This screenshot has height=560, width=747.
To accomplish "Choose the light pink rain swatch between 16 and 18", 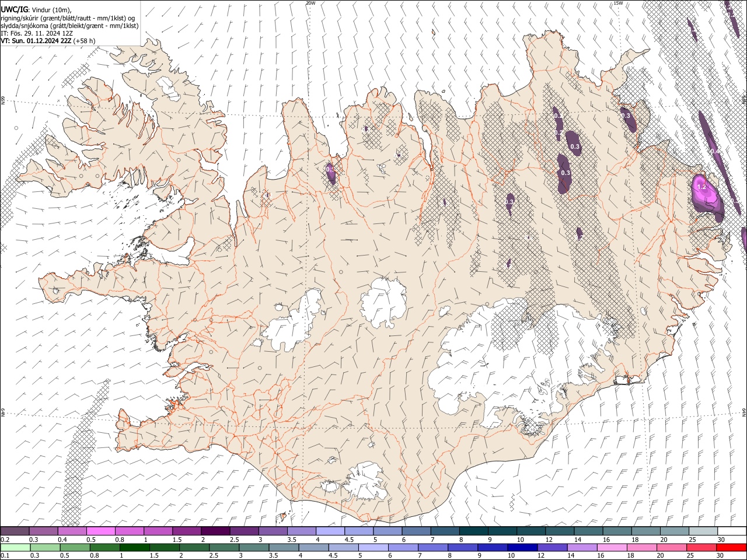I will coord(612,547).
